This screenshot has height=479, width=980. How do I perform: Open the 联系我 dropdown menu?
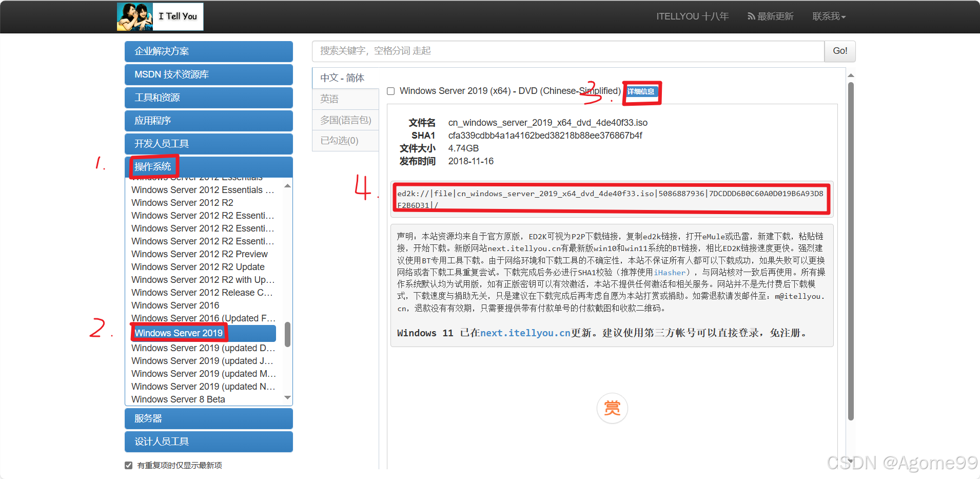(x=829, y=16)
